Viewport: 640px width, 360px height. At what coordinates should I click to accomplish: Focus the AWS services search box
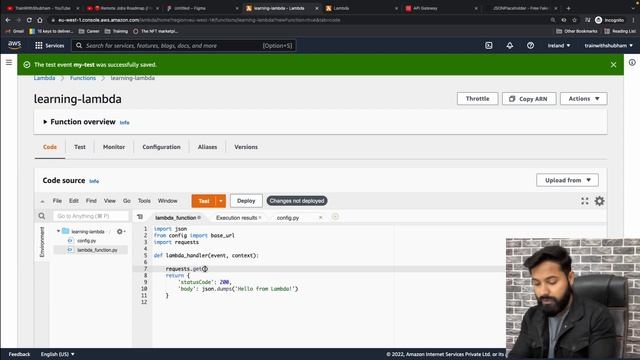184,46
